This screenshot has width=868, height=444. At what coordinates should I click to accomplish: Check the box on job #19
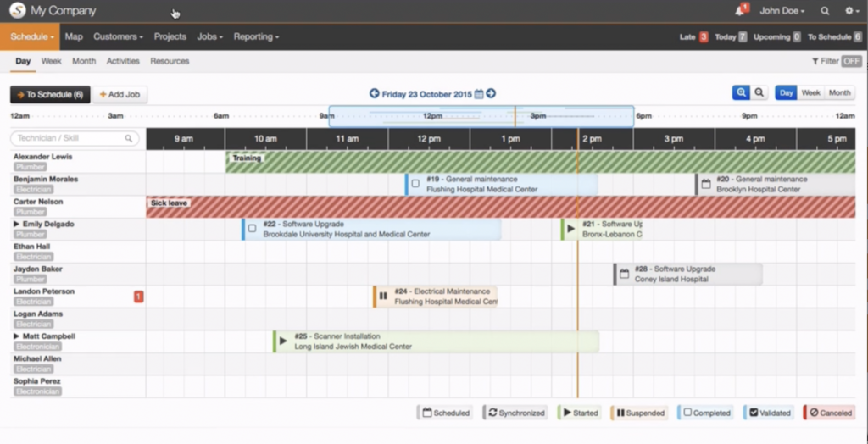click(415, 184)
